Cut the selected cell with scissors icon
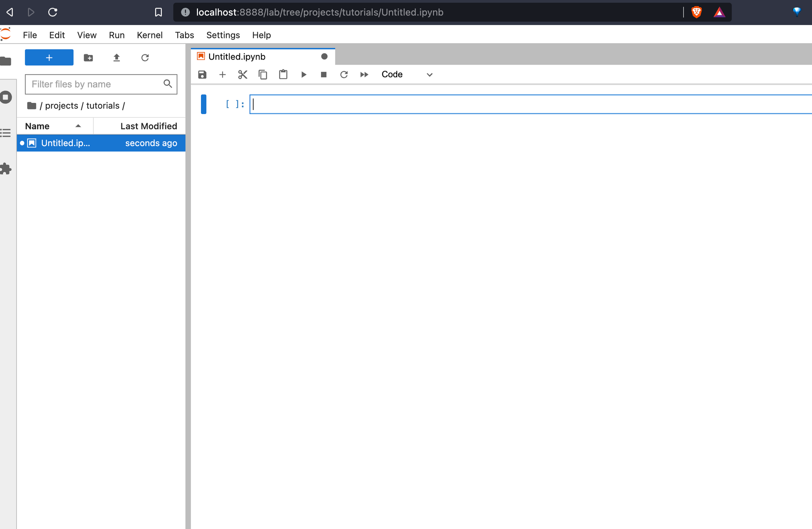 [243, 74]
